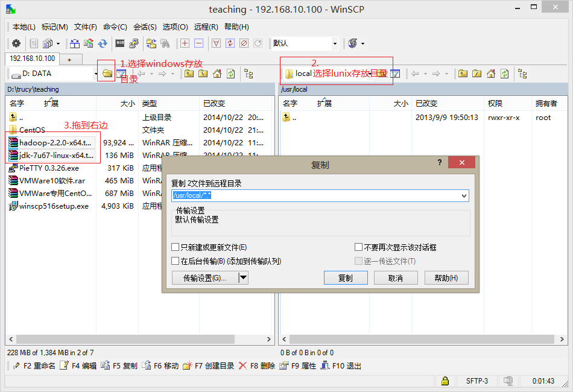Click the 帮助(H) button in copy dialog
573x392 pixels.
(446, 278)
